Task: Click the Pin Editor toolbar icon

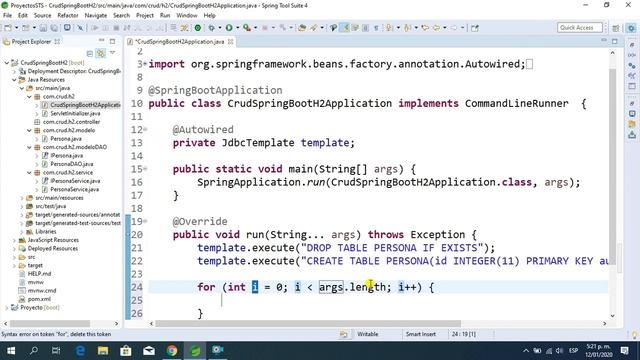Action: (x=475, y=28)
